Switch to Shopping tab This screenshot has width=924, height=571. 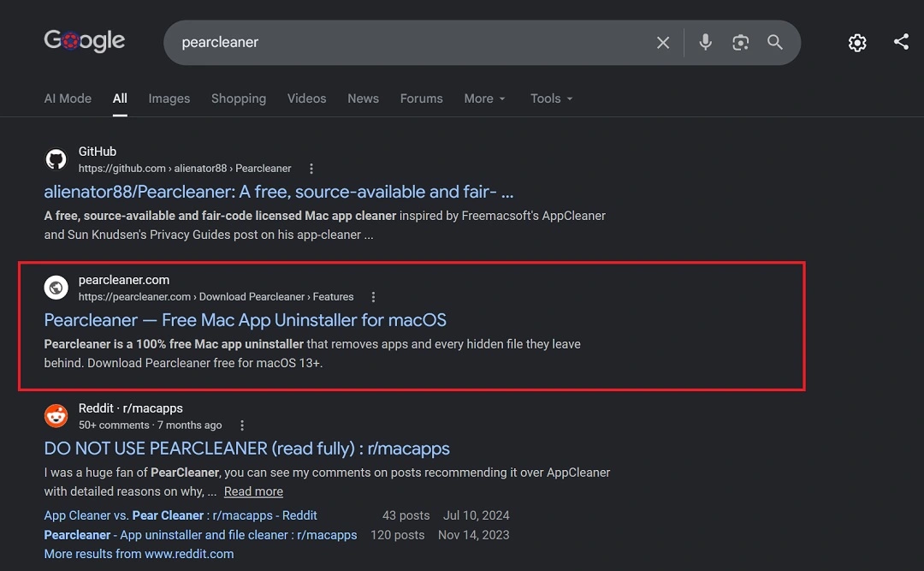click(x=239, y=98)
